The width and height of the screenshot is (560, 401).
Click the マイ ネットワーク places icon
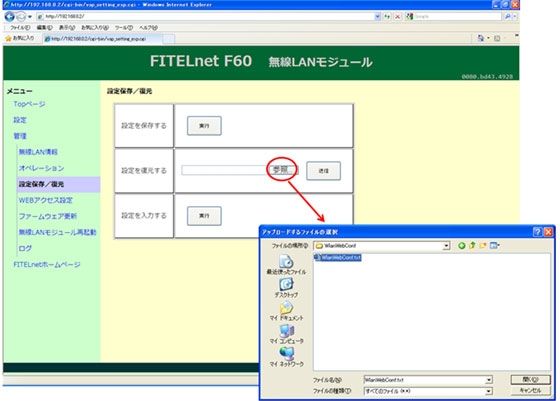point(286,357)
